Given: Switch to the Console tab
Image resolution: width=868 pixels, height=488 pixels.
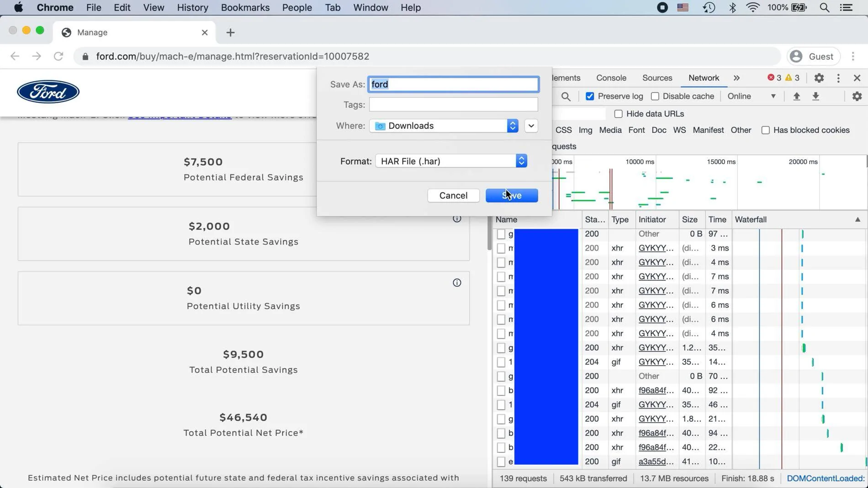Looking at the screenshot, I should click(611, 78).
